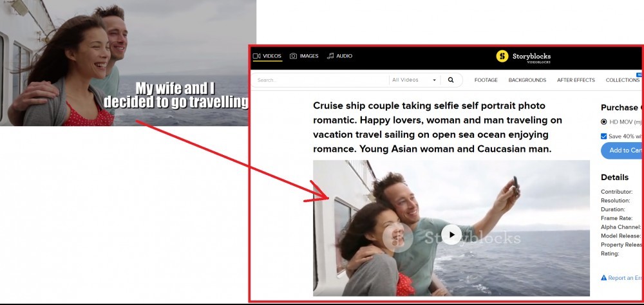Click the Contributor label
Image resolution: width=644 pixels, height=305 pixels.
click(x=616, y=192)
